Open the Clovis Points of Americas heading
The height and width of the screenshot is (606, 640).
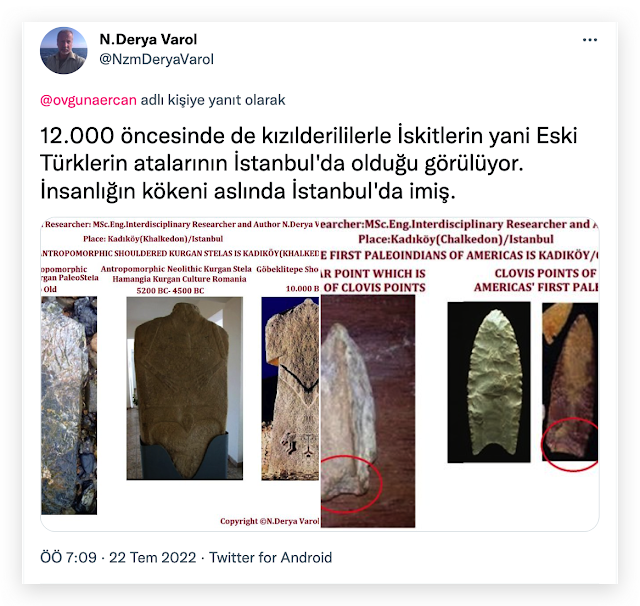point(536,280)
